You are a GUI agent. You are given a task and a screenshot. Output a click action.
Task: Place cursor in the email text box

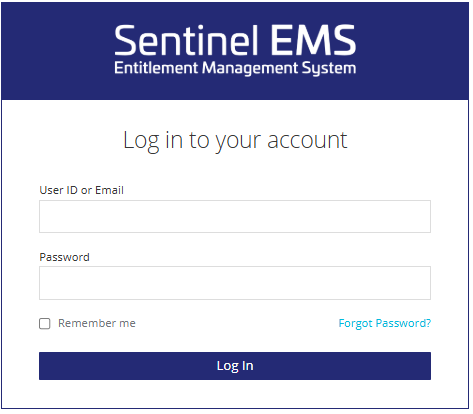[235, 216]
